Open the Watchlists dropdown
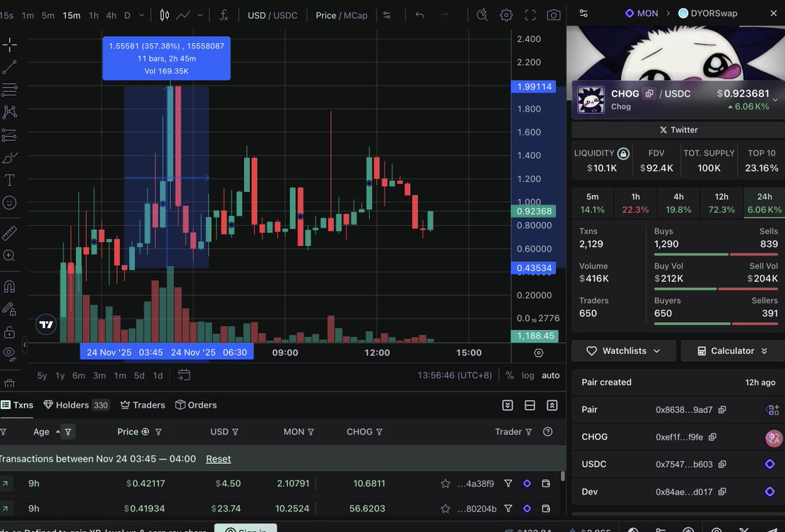The height and width of the screenshot is (532, 785). (624, 351)
